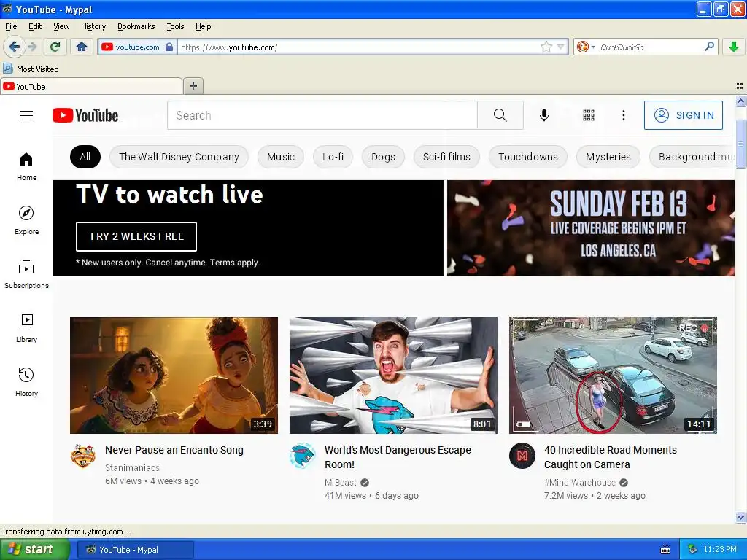Open the Bookmarks menu
Viewport: 747px width, 560px height.
136,26
